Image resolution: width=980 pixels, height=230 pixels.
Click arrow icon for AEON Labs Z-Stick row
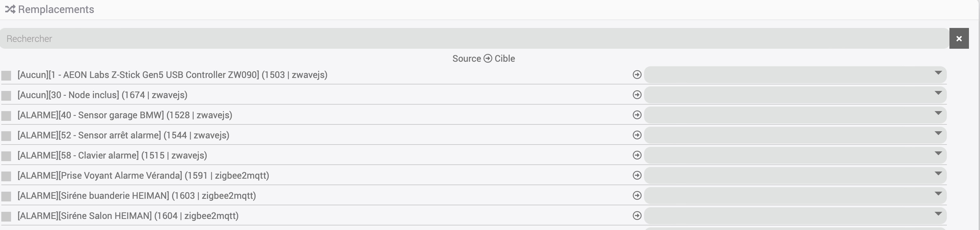[x=637, y=75]
